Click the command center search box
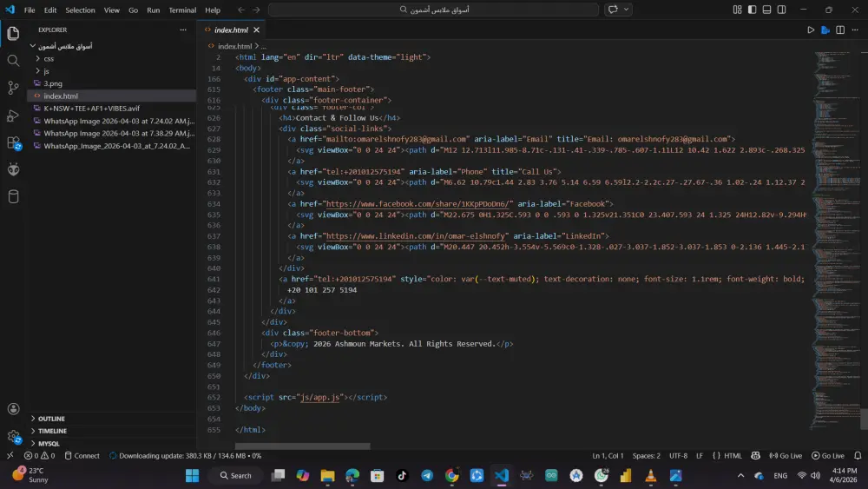The image size is (868, 489). coord(433,10)
